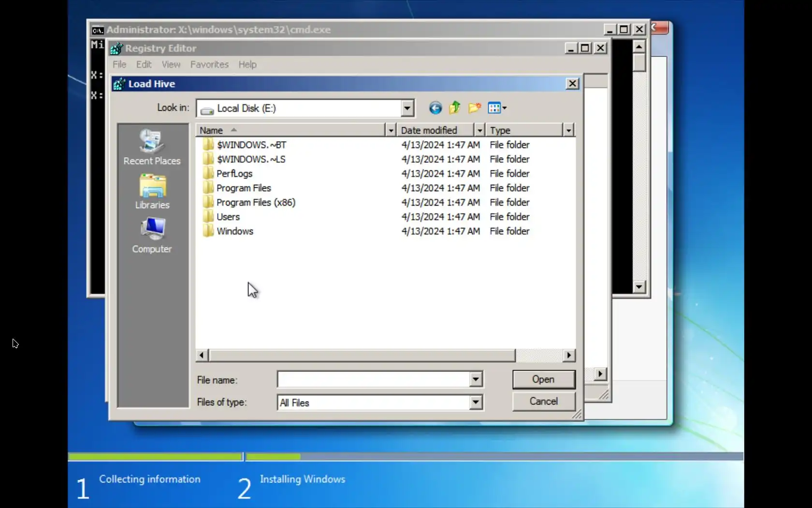Select the Program Files (x86) folder icon

pos(208,202)
